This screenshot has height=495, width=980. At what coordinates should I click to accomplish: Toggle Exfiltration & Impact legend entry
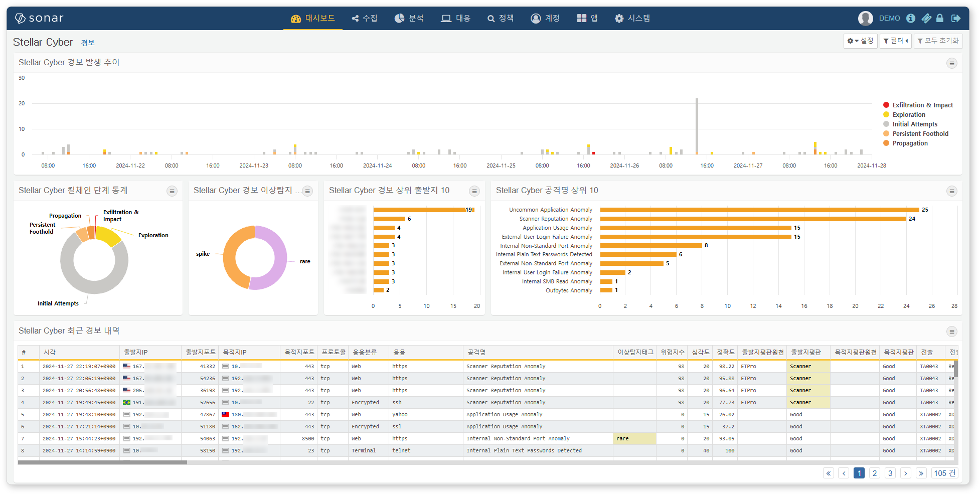[918, 105]
